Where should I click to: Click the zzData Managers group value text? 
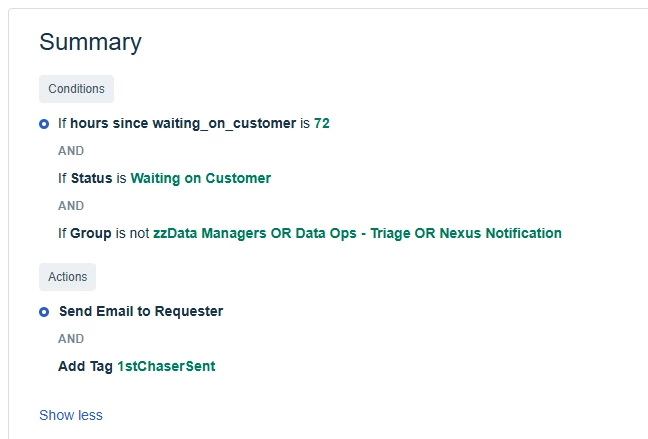(212, 234)
